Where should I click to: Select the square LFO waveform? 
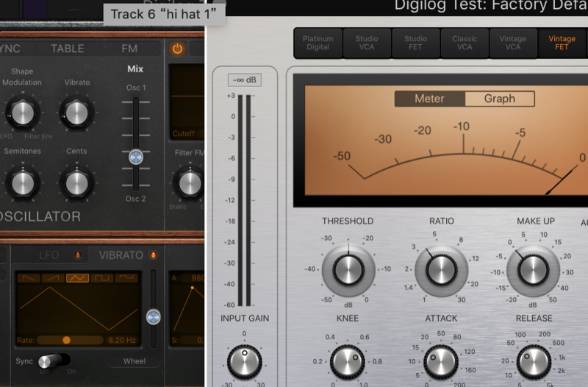pyautogui.click(x=101, y=277)
